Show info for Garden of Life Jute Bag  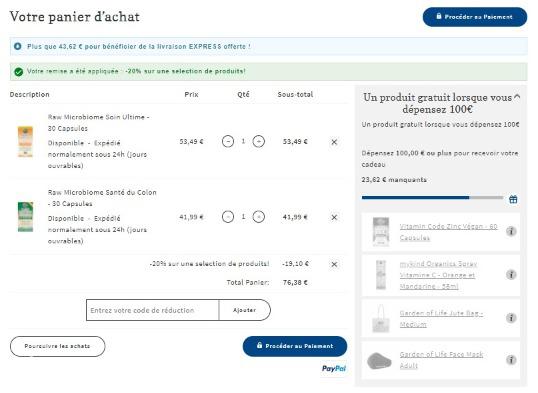point(511,318)
